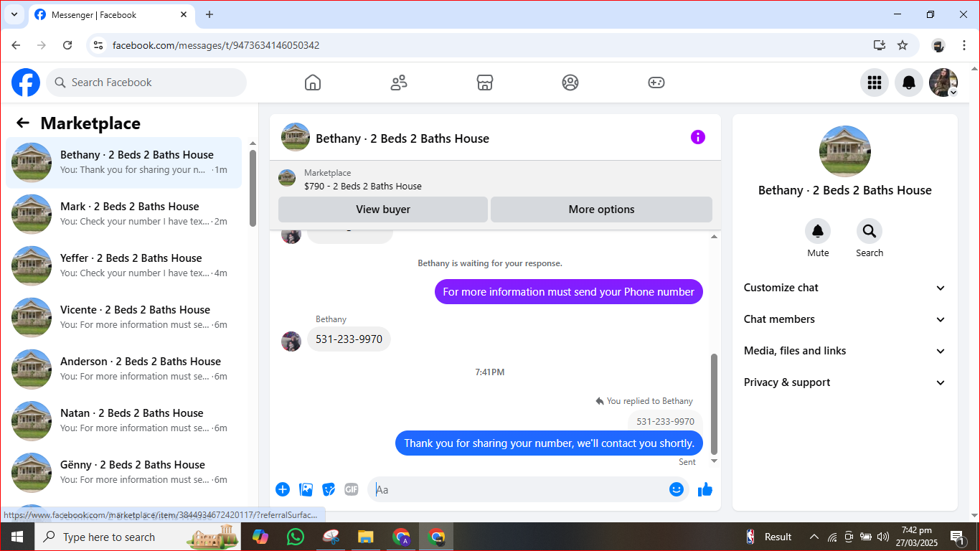The image size is (980, 551).
Task: Bookmark this page with the star icon
Action: pyautogui.click(x=903, y=45)
